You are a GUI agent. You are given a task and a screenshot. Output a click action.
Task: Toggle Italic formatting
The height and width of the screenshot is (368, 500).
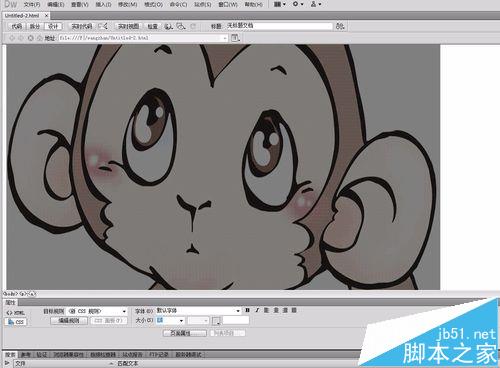(257, 310)
